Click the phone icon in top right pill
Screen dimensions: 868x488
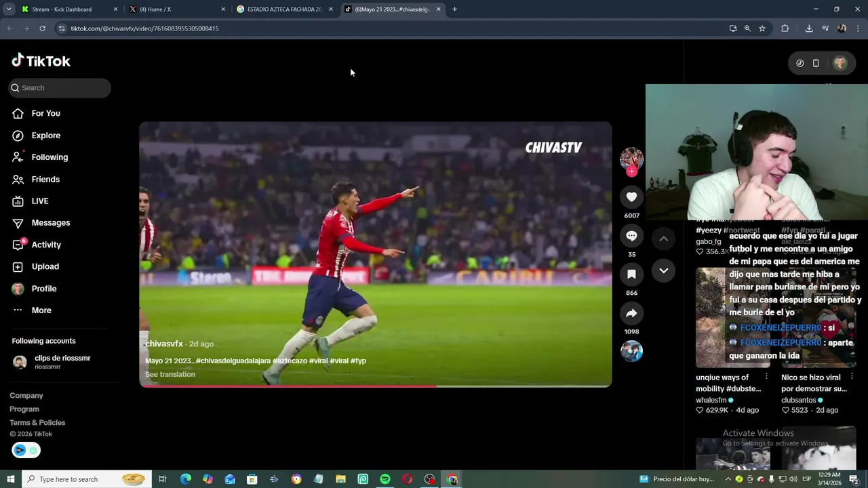(816, 63)
